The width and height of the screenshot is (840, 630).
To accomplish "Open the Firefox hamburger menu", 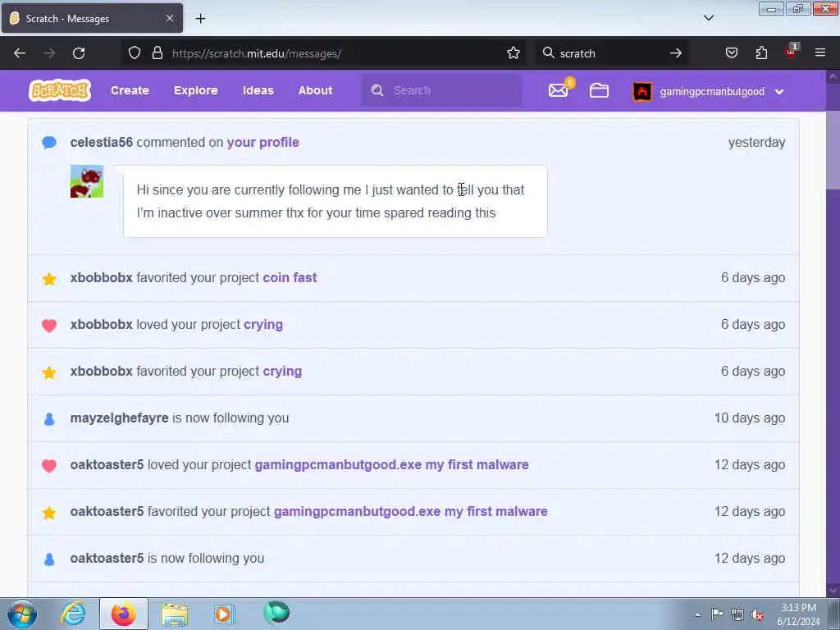I will click(x=820, y=52).
